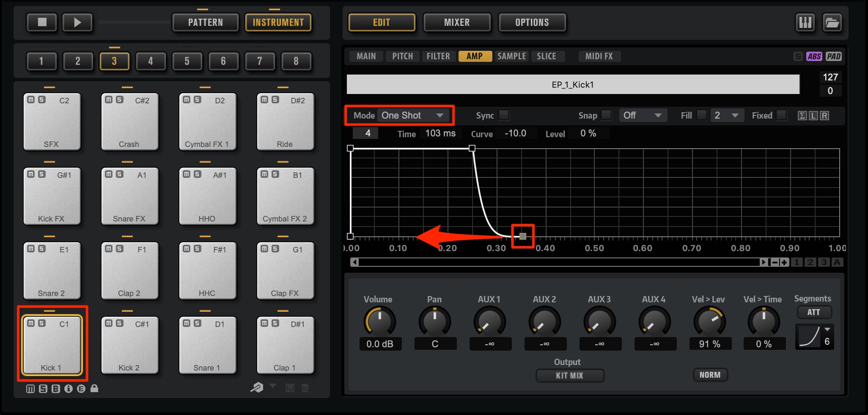Switch to the FILTER tab

coord(438,56)
